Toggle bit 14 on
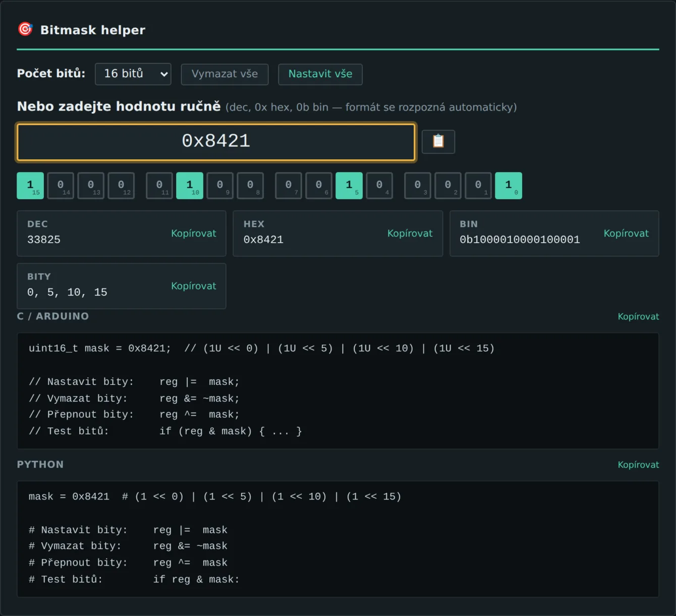The image size is (676, 616). pyautogui.click(x=61, y=186)
